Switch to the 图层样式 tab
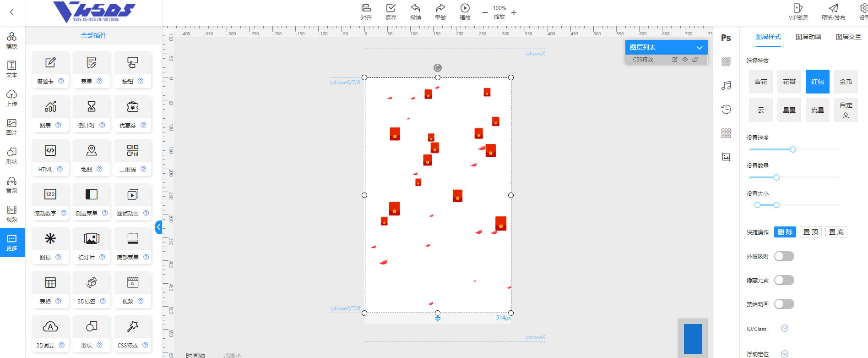 coord(768,37)
